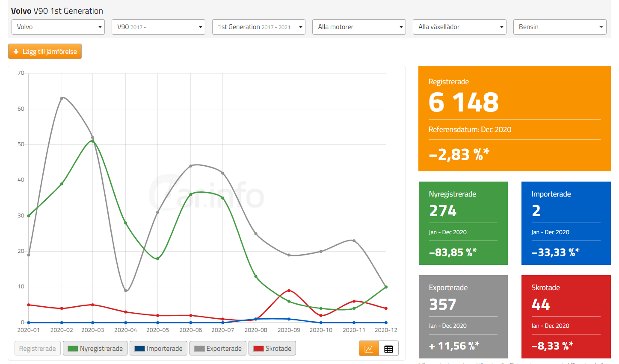Click the Referensdatum: Dec 2020 text
The width and height of the screenshot is (619, 364).
470,129
